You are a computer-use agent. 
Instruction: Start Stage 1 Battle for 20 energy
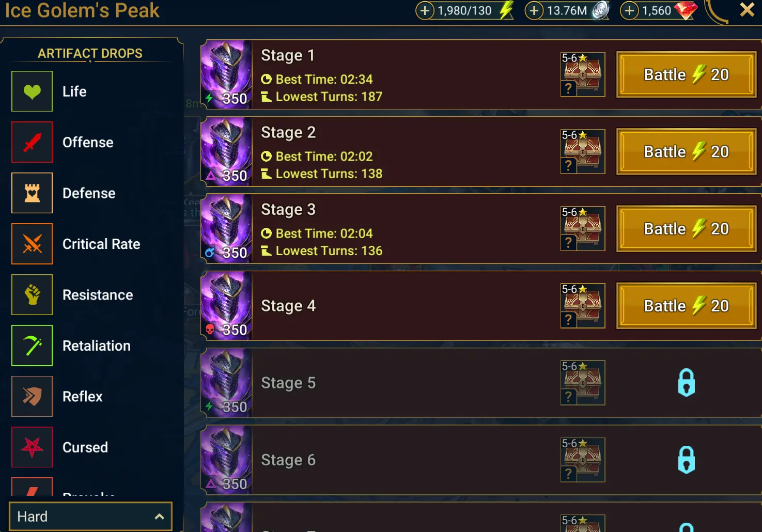[x=686, y=74]
